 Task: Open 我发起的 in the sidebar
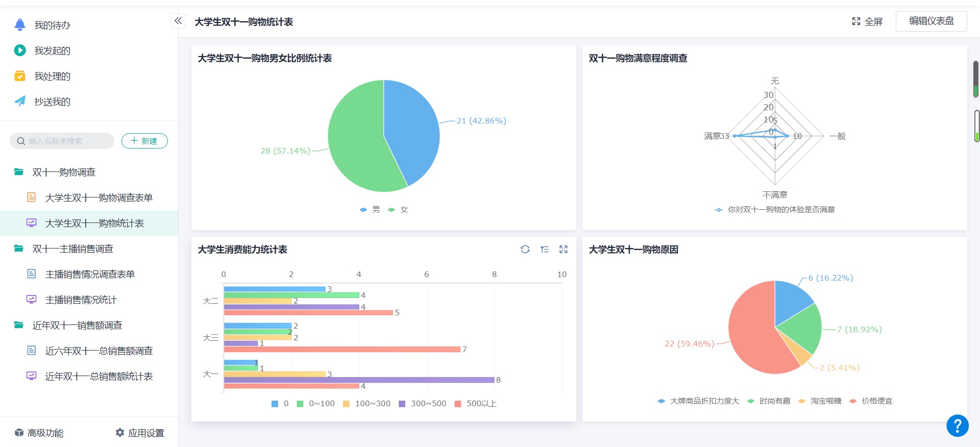click(52, 51)
